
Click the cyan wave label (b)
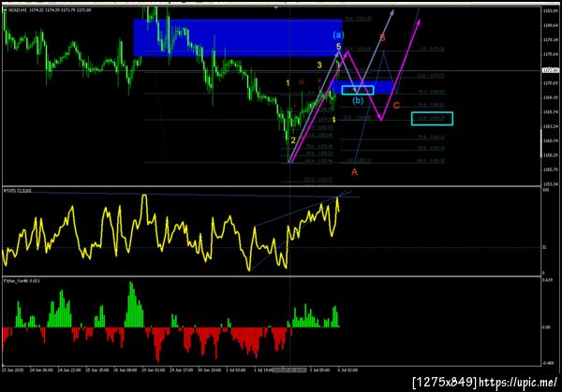coord(358,101)
